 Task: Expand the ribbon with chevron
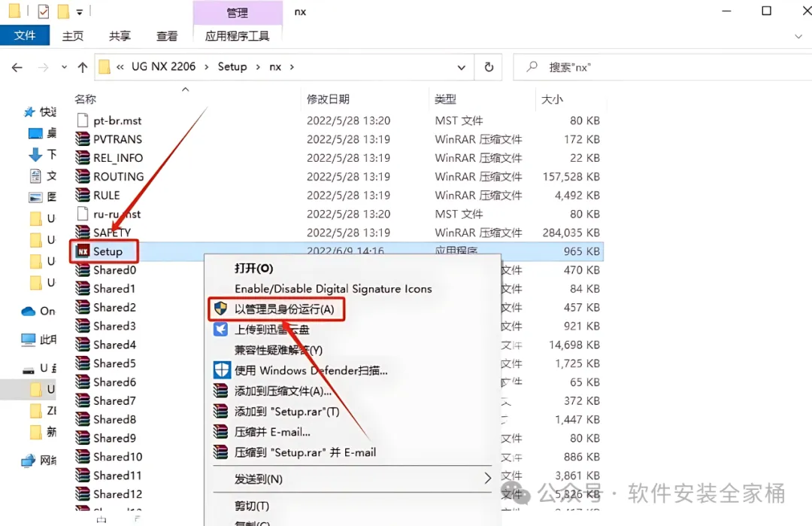[x=798, y=36]
